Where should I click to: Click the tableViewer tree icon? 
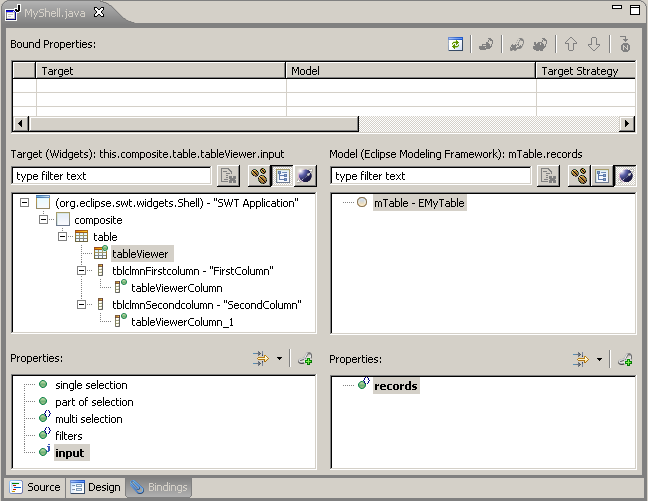click(x=100, y=253)
